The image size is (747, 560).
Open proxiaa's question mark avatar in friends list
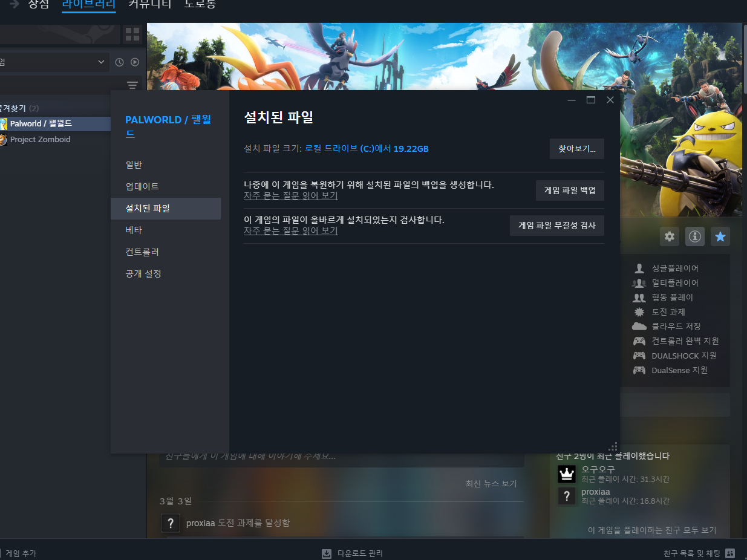click(x=567, y=497)
